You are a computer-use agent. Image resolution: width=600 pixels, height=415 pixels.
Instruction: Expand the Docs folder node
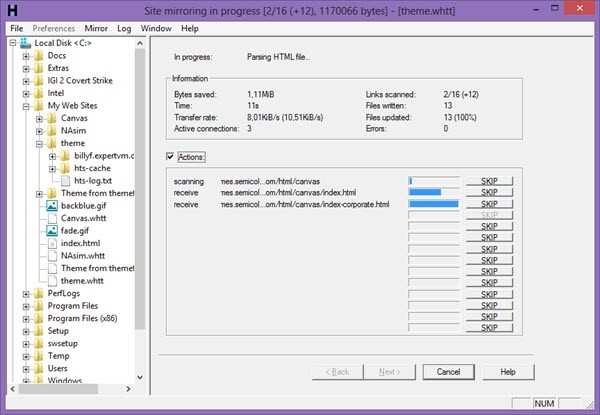26,56
